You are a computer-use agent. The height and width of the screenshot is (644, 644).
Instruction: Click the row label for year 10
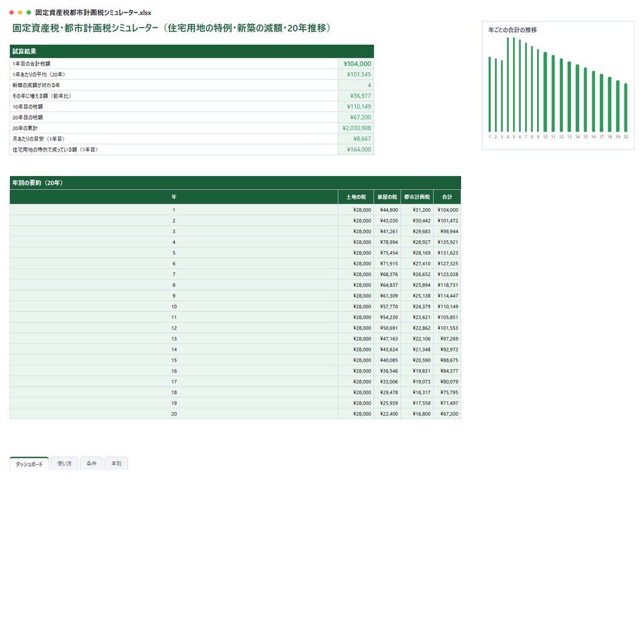(174, 306)
